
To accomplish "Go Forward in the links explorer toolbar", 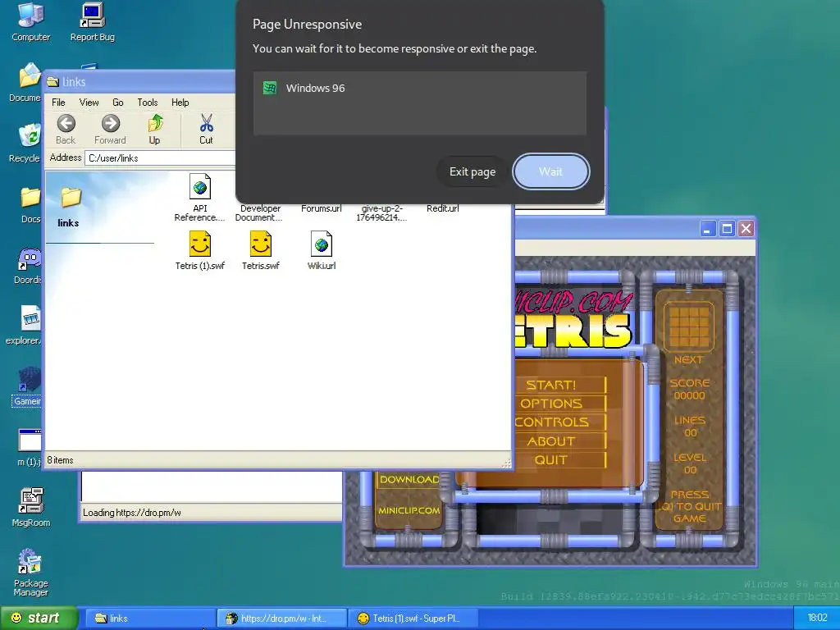I will 111,130.
